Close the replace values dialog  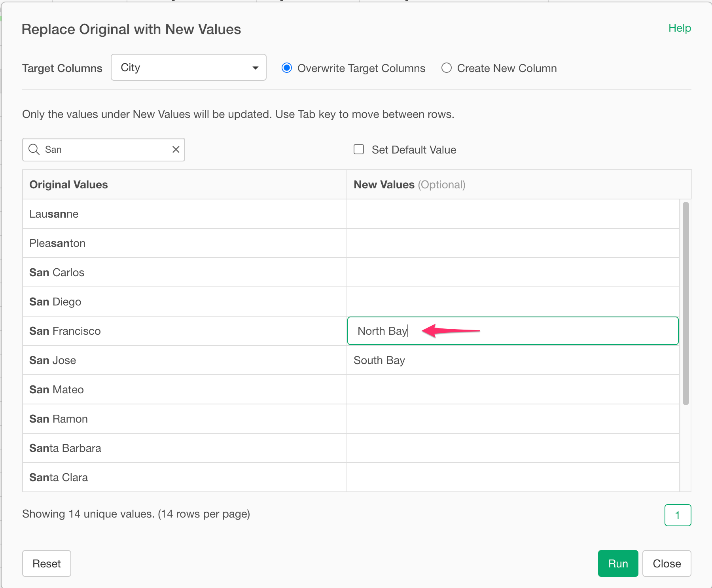[x=667, y=563]
